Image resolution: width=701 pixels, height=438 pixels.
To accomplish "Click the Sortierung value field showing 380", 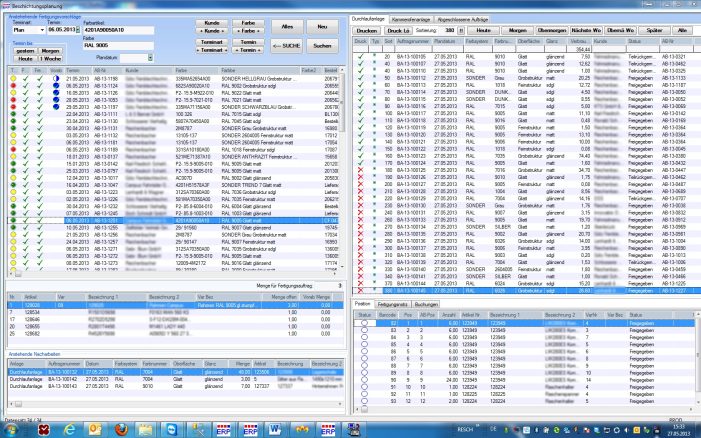I will (x=446, y=30).
